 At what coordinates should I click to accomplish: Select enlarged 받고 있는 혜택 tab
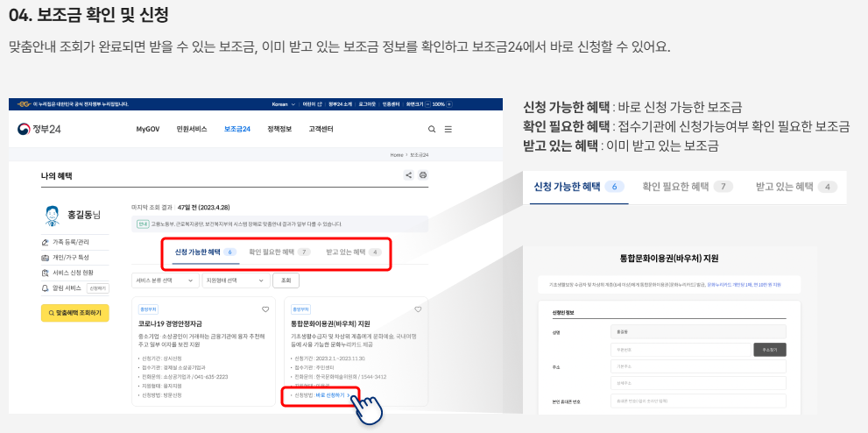797,187
